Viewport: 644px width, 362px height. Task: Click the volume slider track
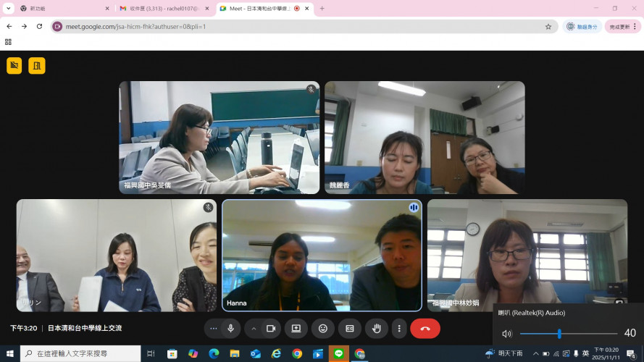click(x=568, y=334)
